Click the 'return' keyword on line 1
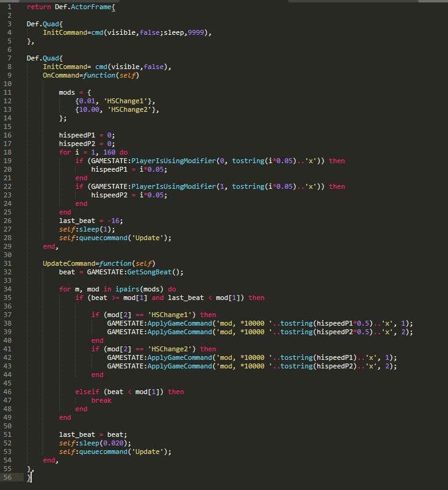 click(38, 7)
